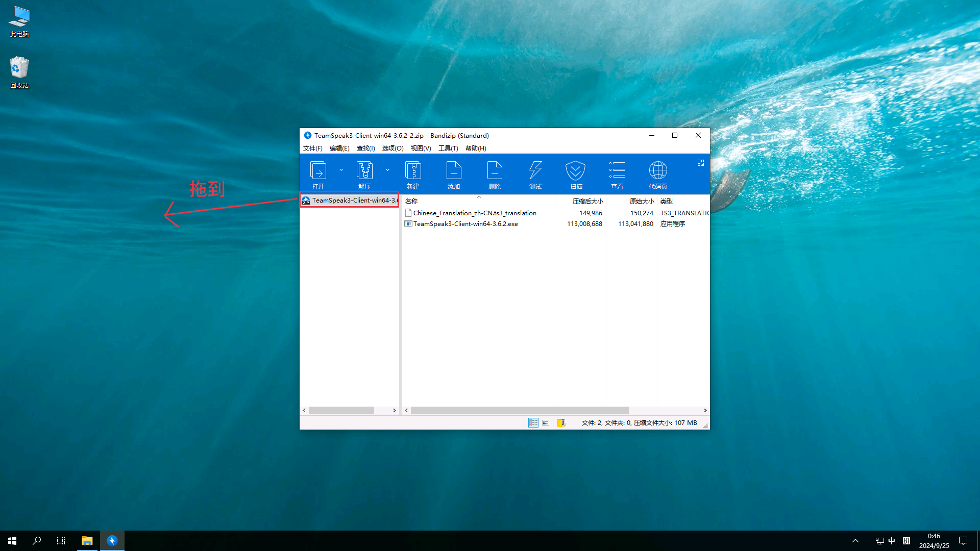980x551 pixels.
Task: Click the Extract (解压) toolbar icon
Action: [364, 174]
